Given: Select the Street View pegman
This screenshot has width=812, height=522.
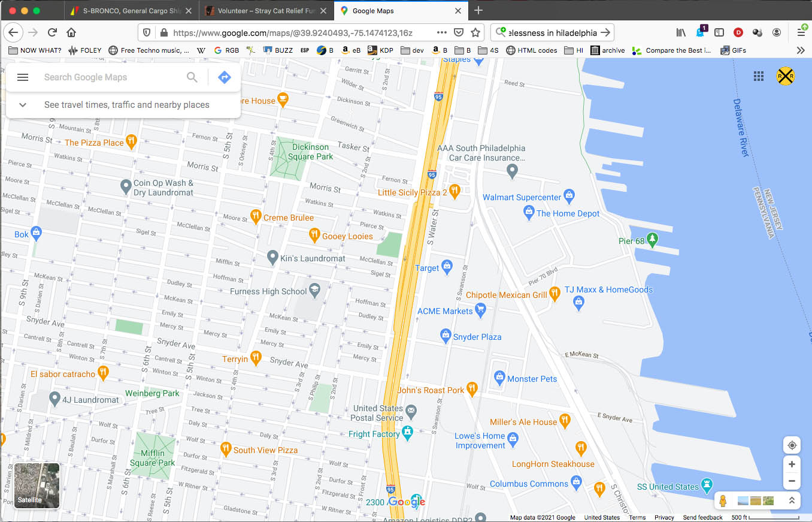Looking at the screenshot, I should (x=723, y=500).
